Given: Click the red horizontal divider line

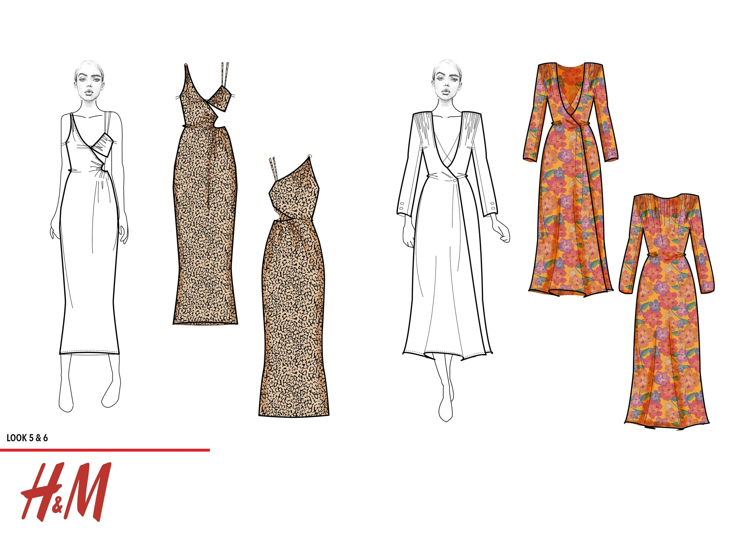Looking at the screenshot, I should click(105, 450).
